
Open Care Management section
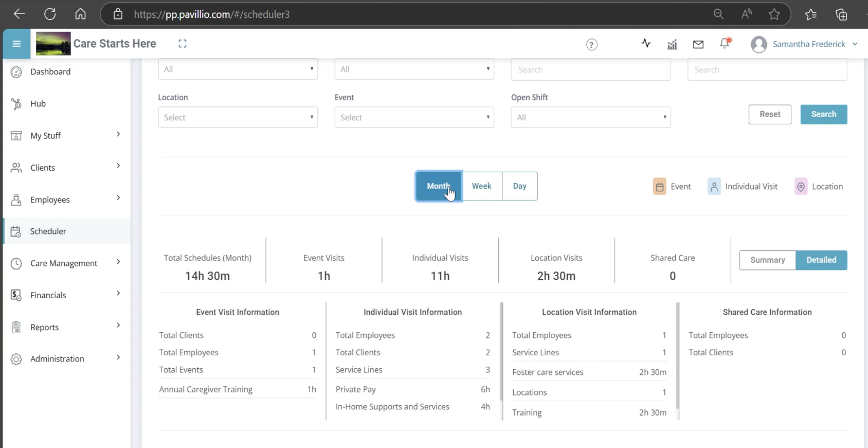(x=64, y=263)
